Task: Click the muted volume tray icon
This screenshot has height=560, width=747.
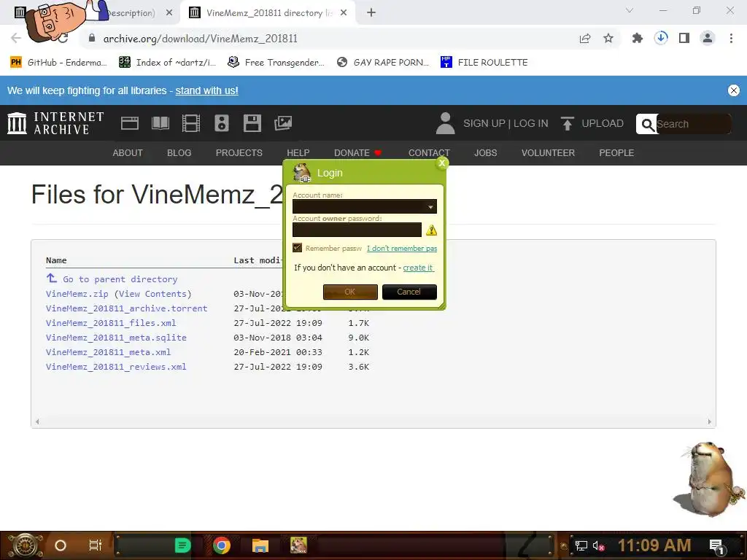Action: (598, 545)
